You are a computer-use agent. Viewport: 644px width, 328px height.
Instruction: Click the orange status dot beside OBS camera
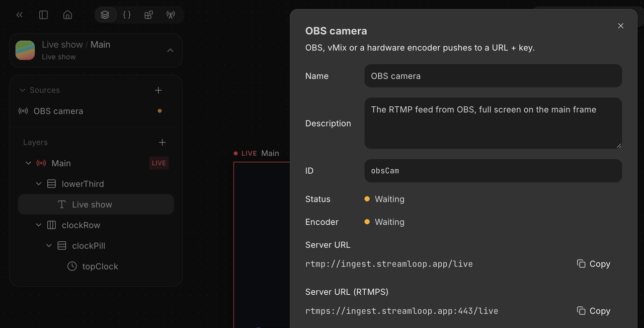(x=159, y=111)
